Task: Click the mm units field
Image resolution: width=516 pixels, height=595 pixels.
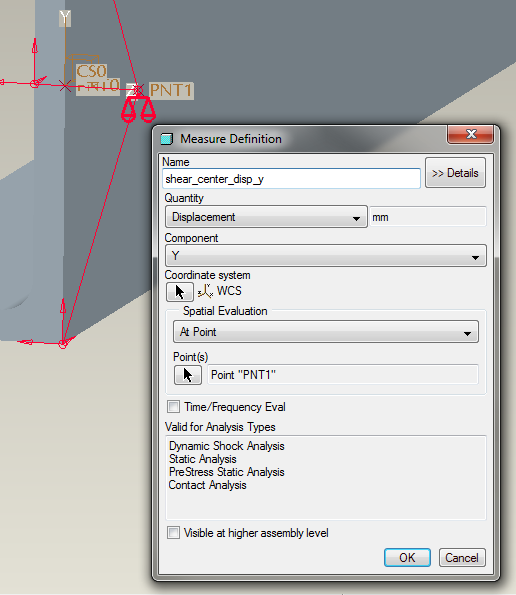Action: point(428,217)
